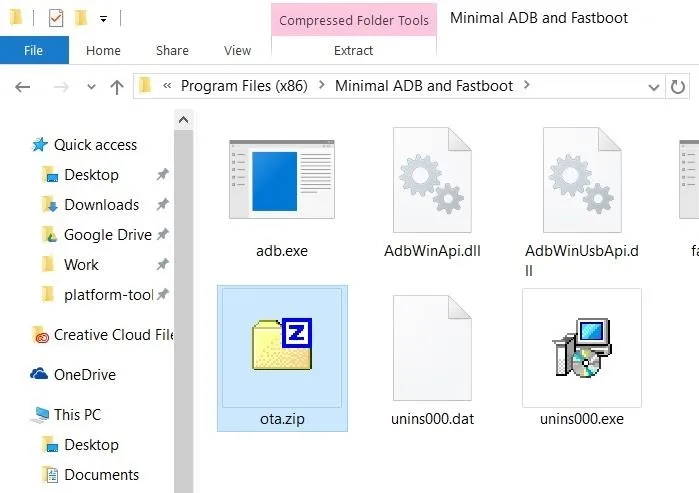Unpin Work folder from Quick access
Image resolution: width=699 pixels, height=493 pixels.
coord(162,264)
